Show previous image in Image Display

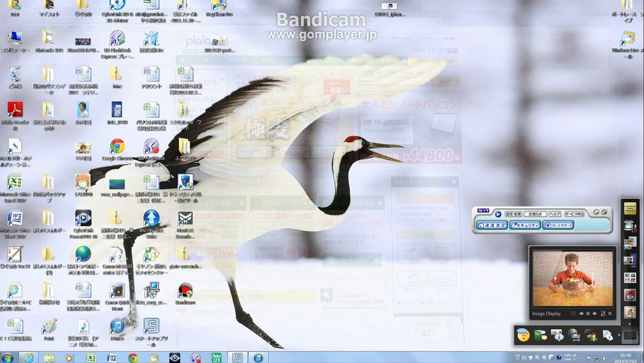pyautogui.click(x=581, y=314)
